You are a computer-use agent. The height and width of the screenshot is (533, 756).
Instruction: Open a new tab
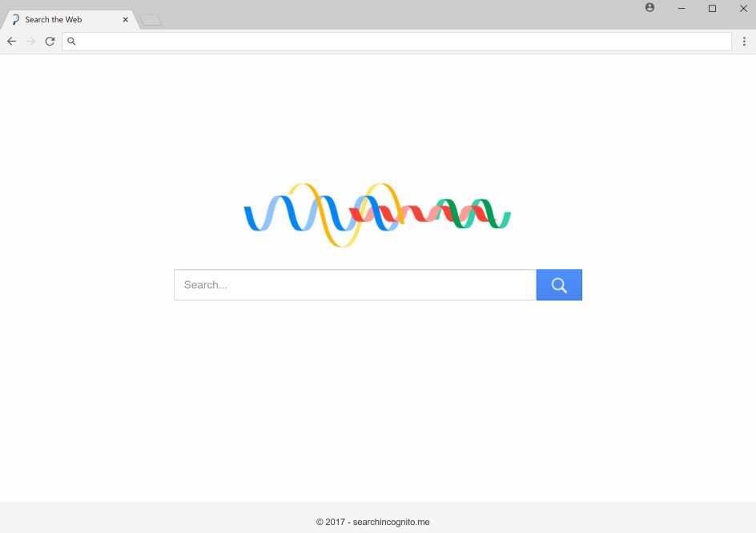151,20
